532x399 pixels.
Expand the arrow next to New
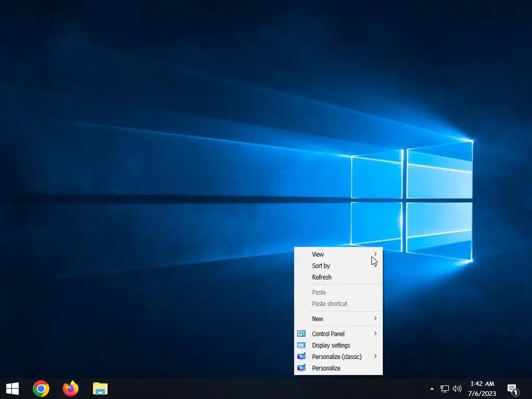tap(375, 318)
